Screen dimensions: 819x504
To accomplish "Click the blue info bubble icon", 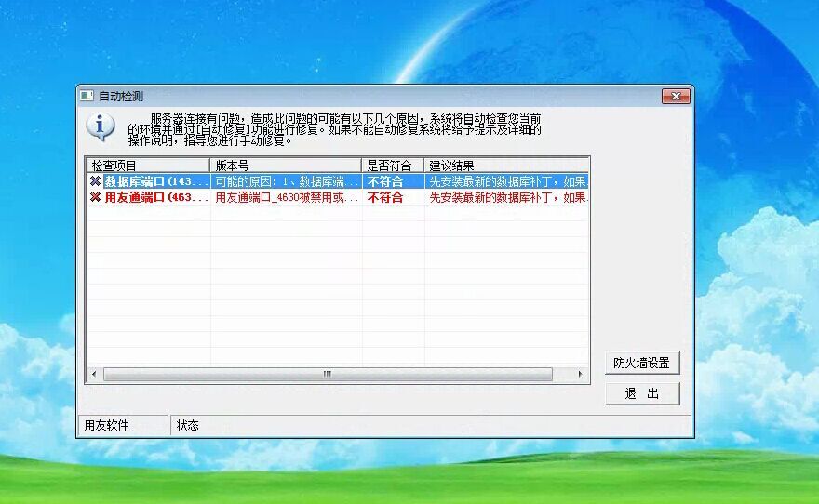I will coord(101,126).
